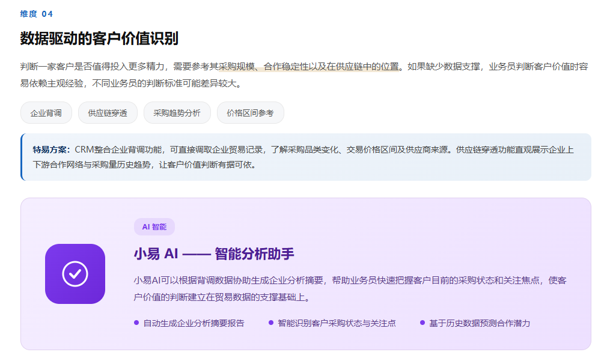This screenshot has width=610, height=364.
Task: Click heading 数据驱动的客户价值识别
Action: click(99, 38)
